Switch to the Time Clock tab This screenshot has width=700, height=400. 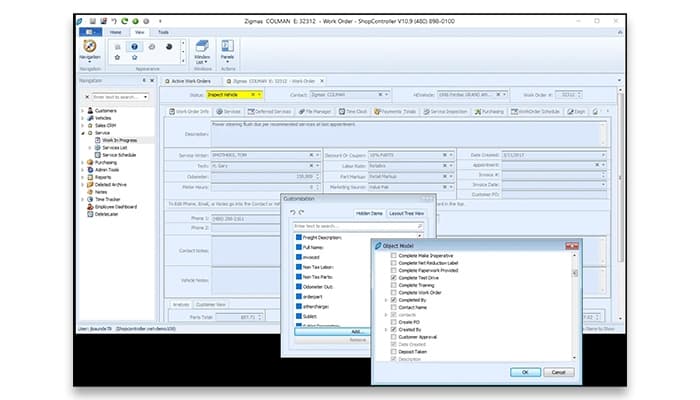356,111
